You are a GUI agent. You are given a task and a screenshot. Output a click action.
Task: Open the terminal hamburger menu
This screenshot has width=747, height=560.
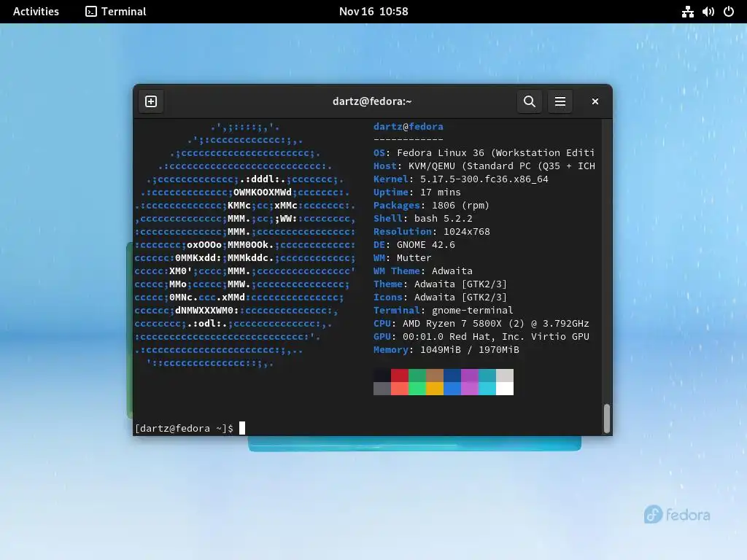click(x=560, y=101)
